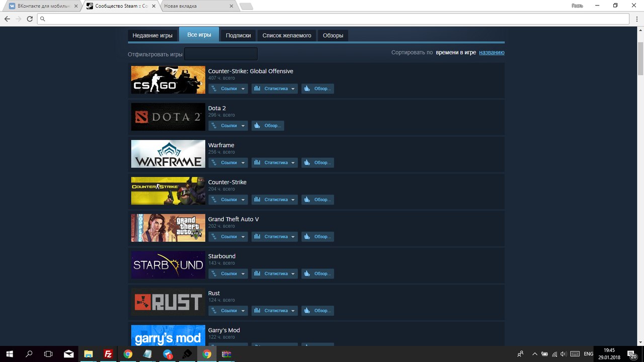Switch to the Новая вкладка tab

pyautogui.click(x=199, y=6)
